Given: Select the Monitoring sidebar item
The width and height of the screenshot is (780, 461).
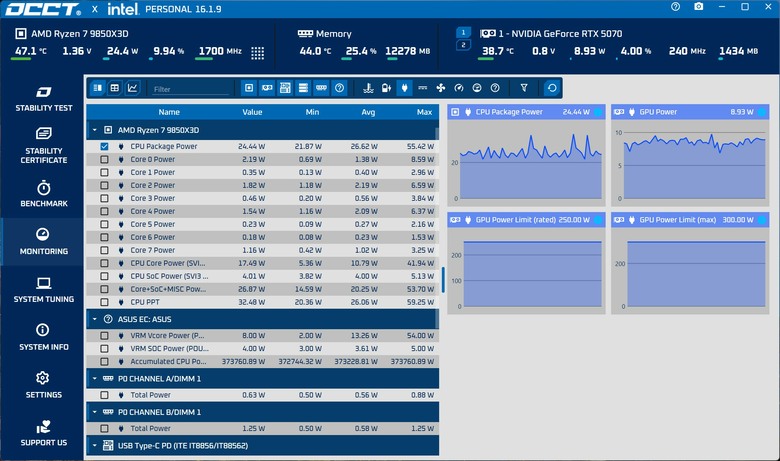Looking at the screenshot, I should 43,242.
